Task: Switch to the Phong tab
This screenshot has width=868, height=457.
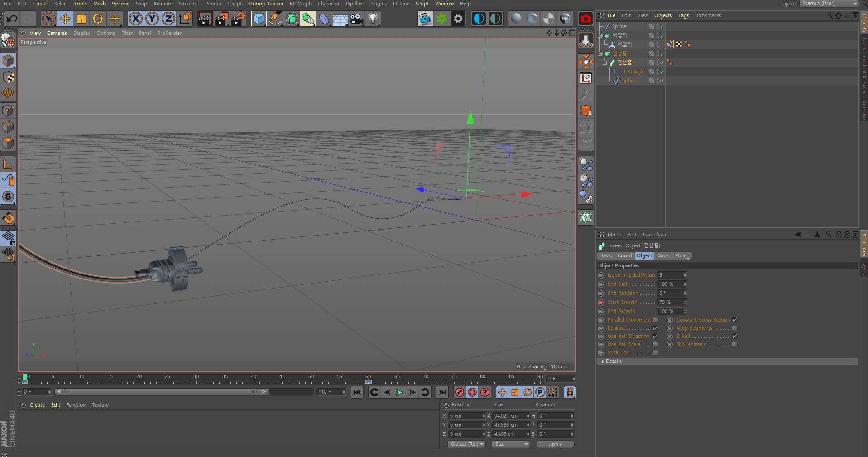Action: [682, 255]
